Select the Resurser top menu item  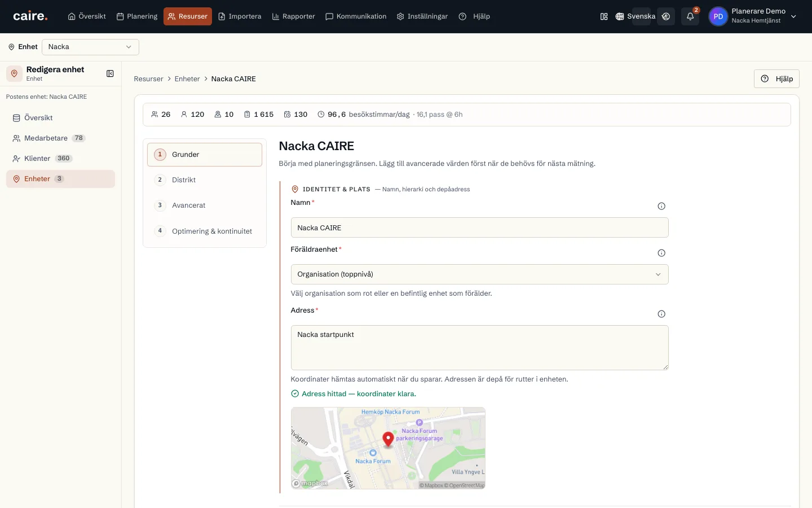(188, 16)
